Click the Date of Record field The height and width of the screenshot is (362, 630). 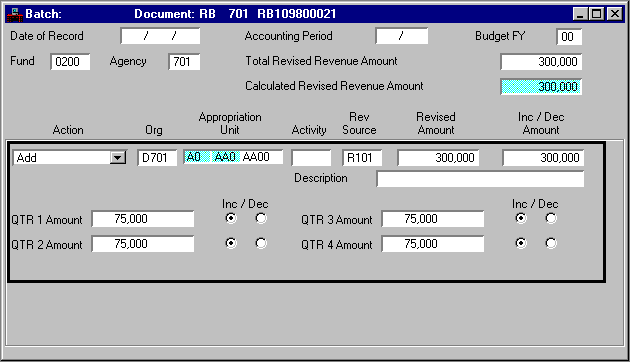point(160,36)
